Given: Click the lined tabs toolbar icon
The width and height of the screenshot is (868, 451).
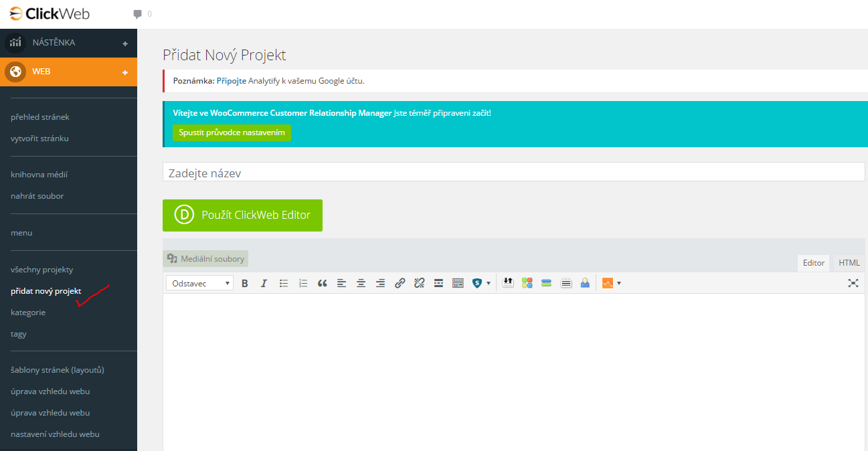Looking at the screenshot, I should pos(566,283).
